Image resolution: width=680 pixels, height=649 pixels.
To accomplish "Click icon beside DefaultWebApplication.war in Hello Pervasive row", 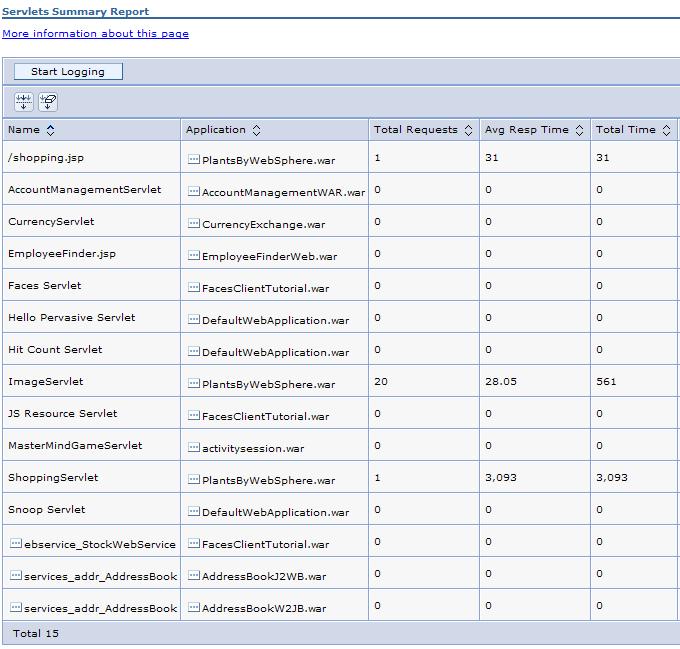I will coord(193,320).
